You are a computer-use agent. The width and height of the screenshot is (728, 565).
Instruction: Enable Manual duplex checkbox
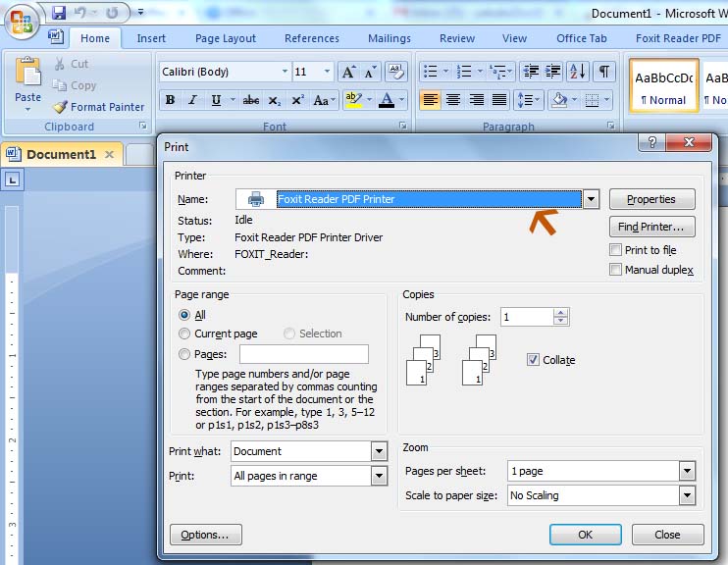click(x=615, y=270)
